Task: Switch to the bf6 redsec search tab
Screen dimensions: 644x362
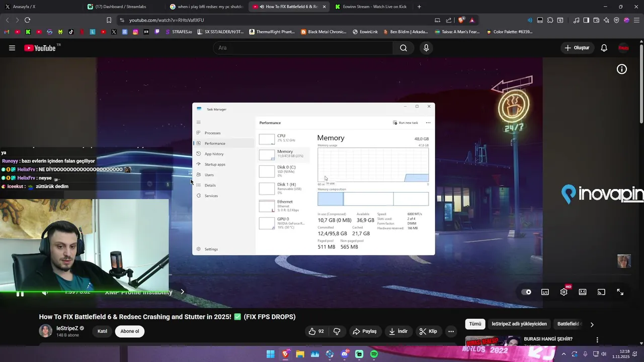Action: [206, 7]
